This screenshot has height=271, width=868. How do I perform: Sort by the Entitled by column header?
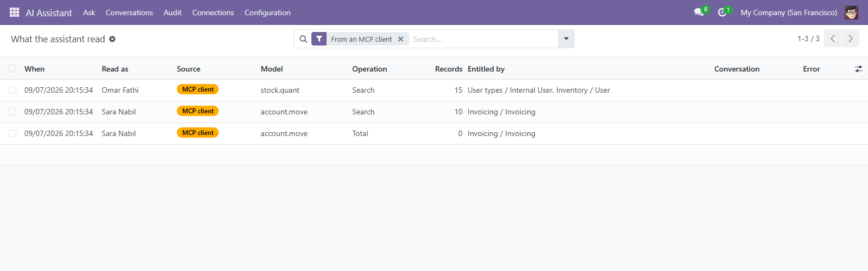click(x=486, y=69)
